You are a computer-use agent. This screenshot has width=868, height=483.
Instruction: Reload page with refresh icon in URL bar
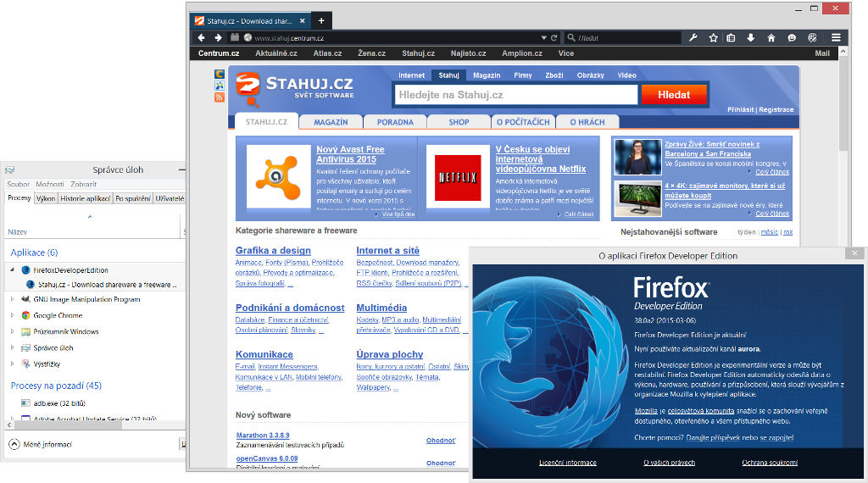(554, 37)
